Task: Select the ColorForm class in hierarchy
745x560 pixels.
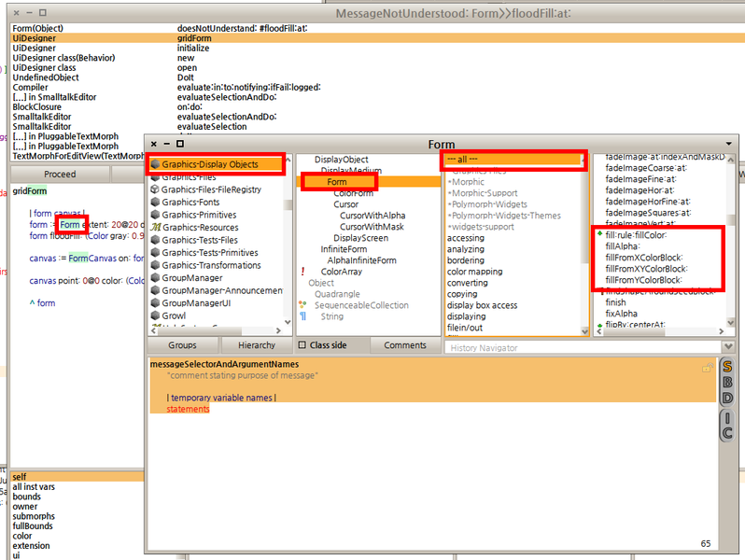Action: click(353, 193)
